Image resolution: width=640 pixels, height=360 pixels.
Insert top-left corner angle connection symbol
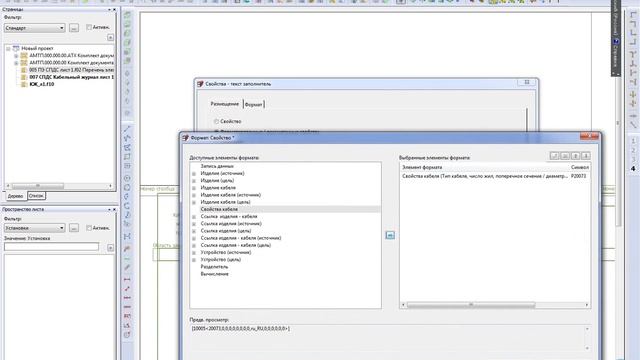(633, 15)
